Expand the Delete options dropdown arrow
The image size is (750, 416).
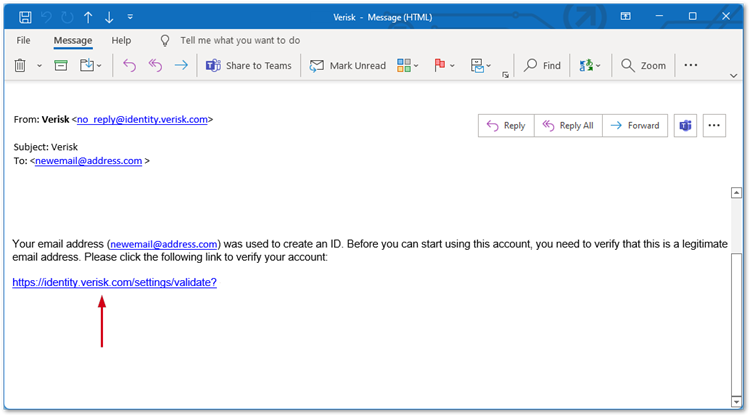point(39,66)
